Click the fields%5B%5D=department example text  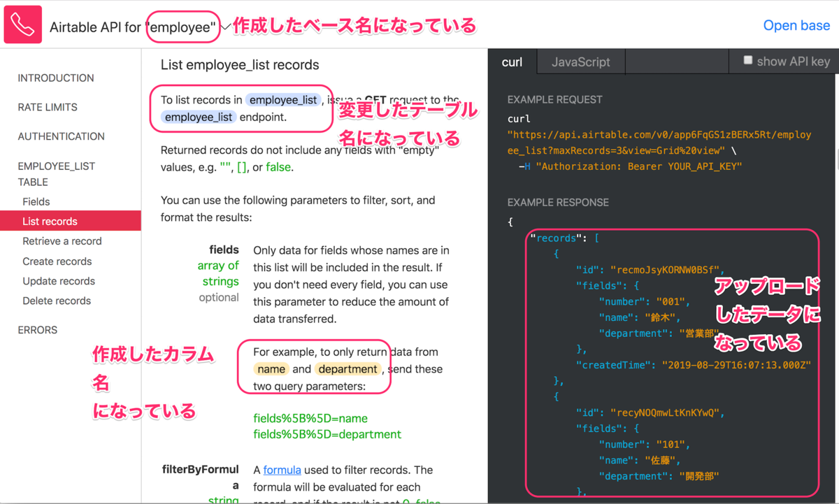327,435
